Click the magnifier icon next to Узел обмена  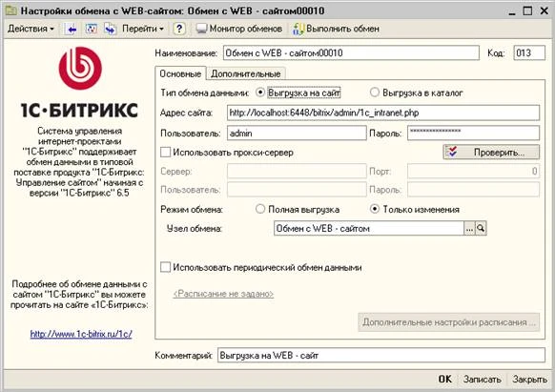coord(481,228)
